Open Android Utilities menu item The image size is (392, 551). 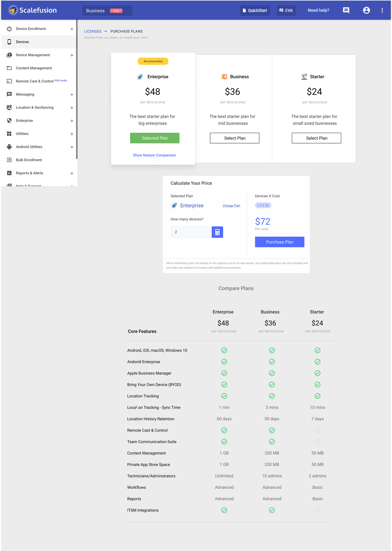(39, 147)
